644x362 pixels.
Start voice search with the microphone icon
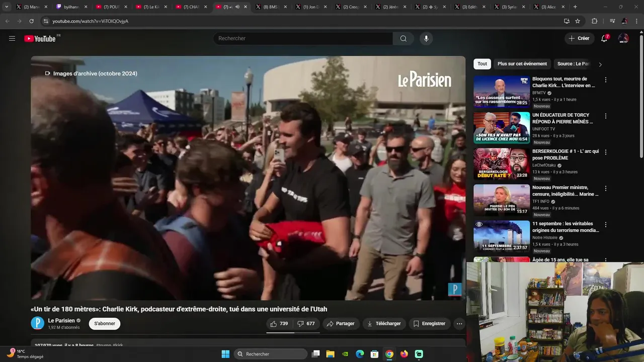[426, 38]
